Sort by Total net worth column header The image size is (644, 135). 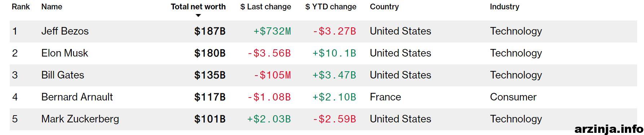point(198,7)
